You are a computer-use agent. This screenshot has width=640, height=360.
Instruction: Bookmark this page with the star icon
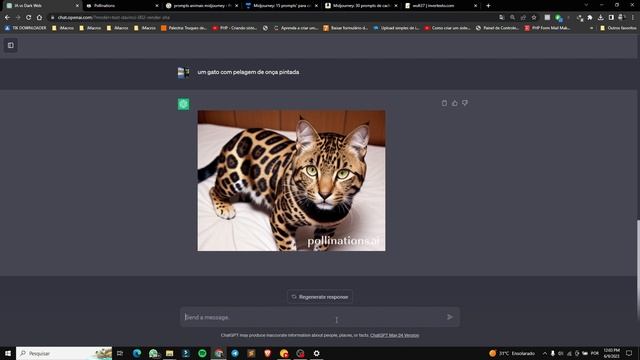coord(534,18)
